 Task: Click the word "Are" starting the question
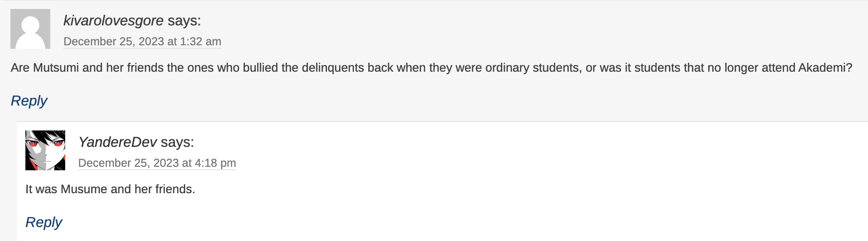click(x=20, y=68)
